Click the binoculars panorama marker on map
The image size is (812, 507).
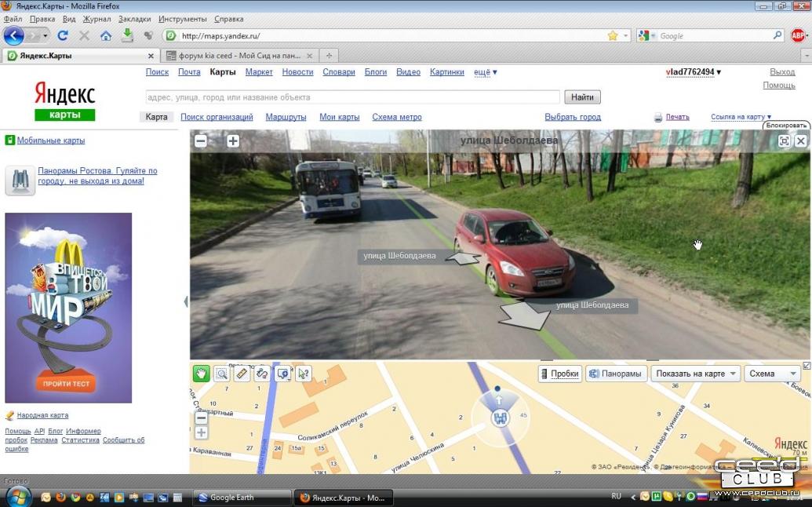point(500,418)
